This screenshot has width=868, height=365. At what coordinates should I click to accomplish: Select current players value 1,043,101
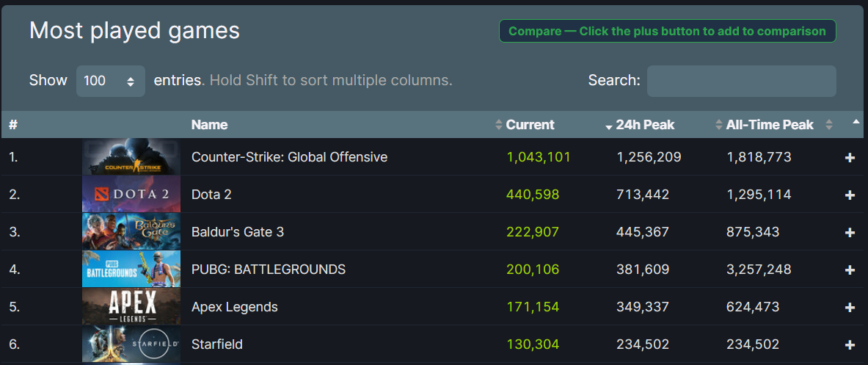pyautogui.click(x=538, y=157)
